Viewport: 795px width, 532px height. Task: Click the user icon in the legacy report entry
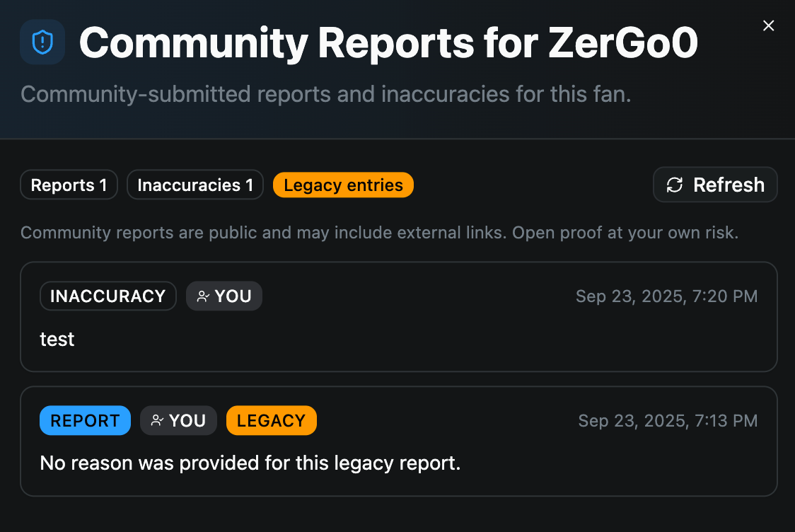(158, 421)
